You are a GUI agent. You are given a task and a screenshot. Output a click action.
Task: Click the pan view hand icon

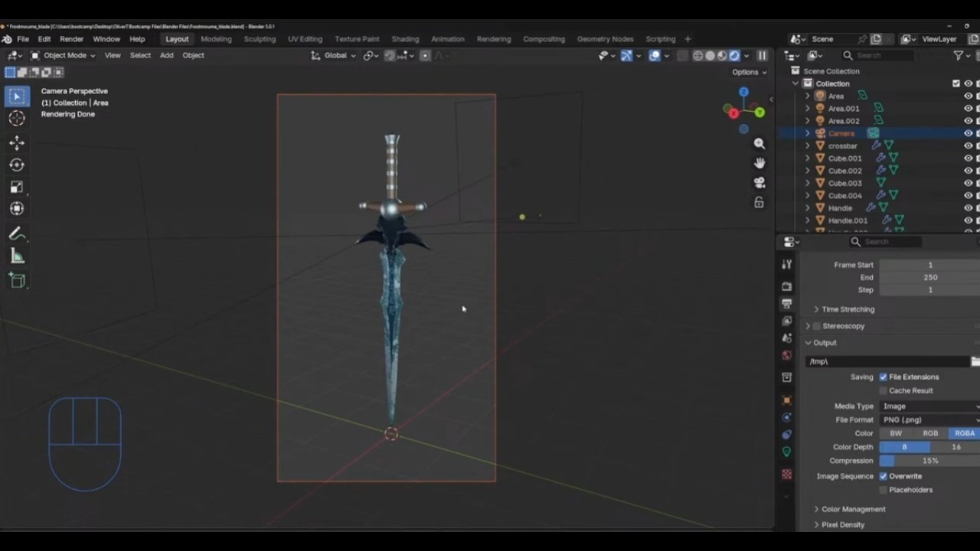759,163
